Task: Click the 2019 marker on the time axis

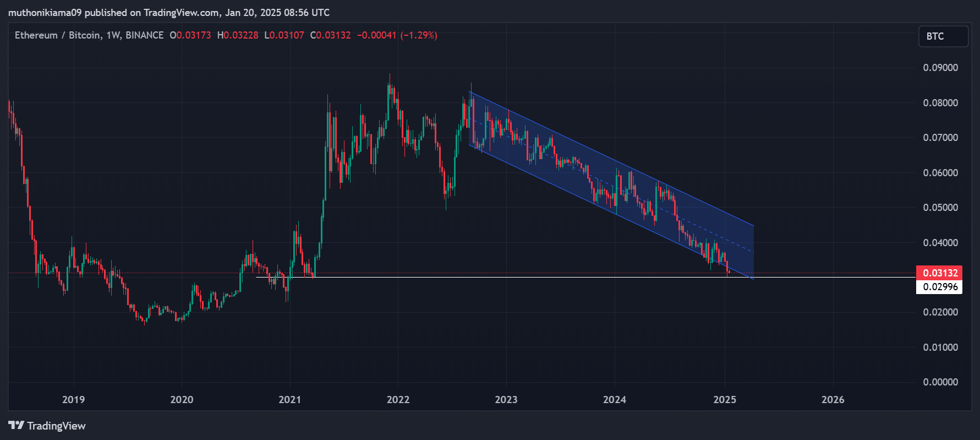Action: pos(73,400)
